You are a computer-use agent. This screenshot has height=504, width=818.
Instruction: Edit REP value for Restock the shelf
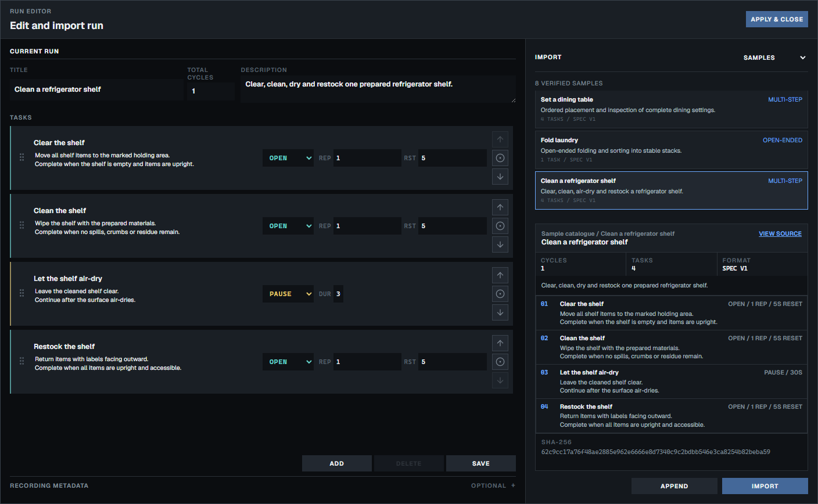pos(367,362)
